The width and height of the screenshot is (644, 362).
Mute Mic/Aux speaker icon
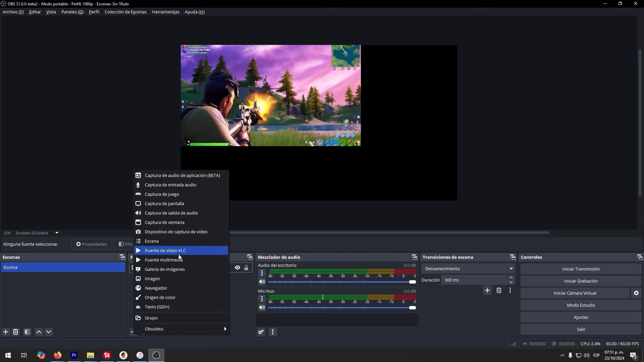click(262, 307)
